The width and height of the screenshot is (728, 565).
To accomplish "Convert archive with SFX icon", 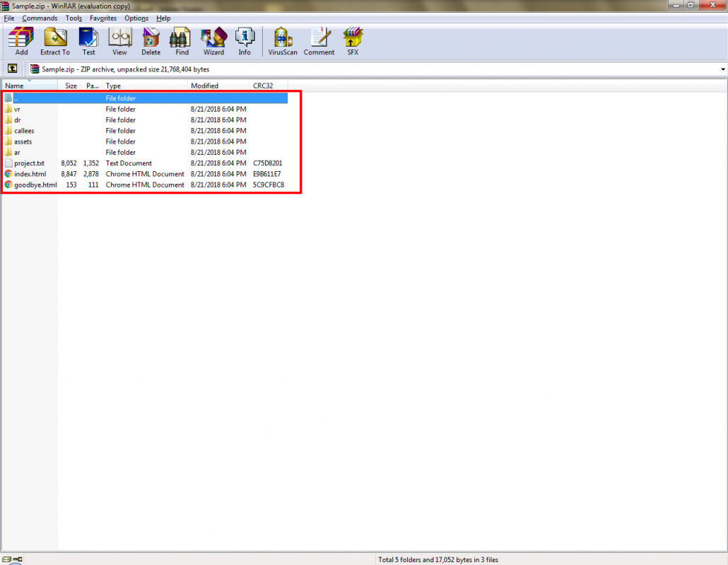I will point(352,41).
